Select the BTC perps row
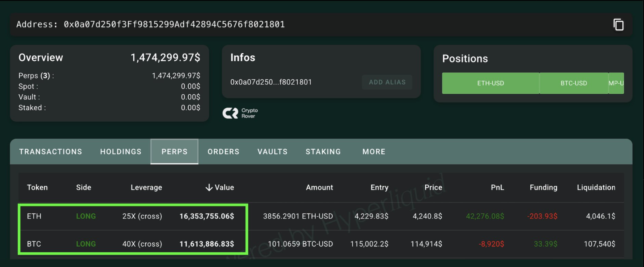644x267 pixels. [x=133, y=244]
